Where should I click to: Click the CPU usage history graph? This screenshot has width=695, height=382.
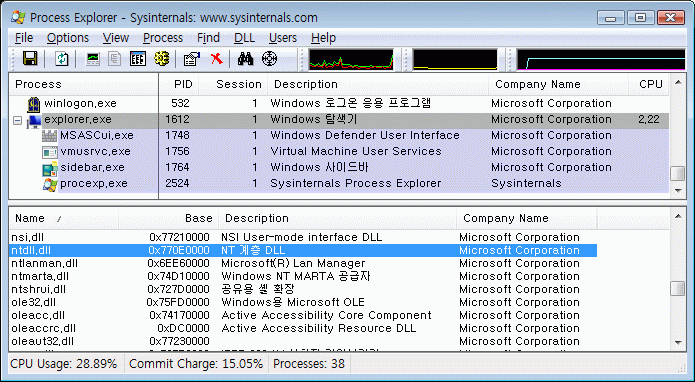(x=351, y=59)
